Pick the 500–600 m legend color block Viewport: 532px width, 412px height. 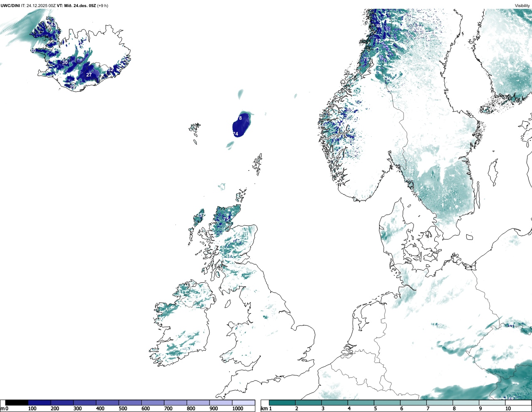click(x=130, y=403)
